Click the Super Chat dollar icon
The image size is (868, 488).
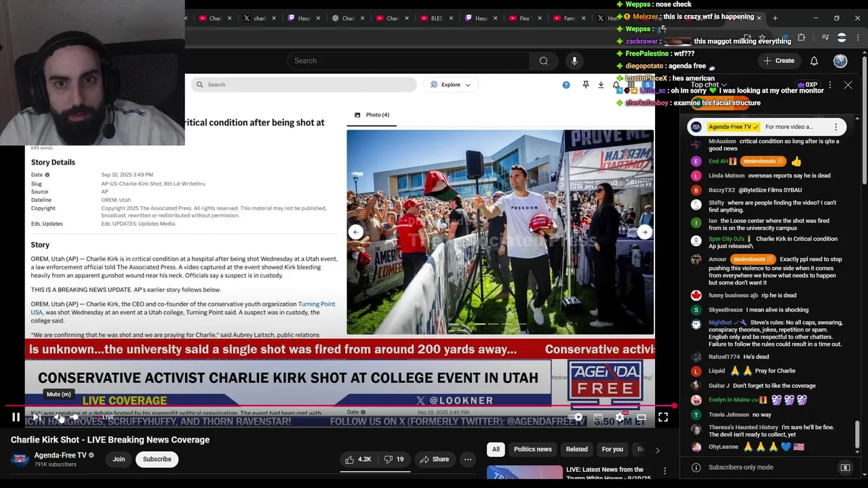(x=845, y=467)
